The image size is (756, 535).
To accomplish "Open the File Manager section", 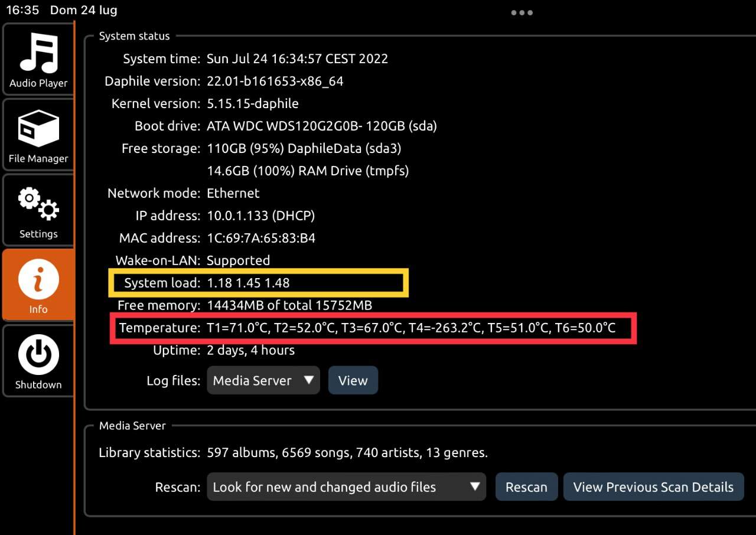I will point(38,134).
